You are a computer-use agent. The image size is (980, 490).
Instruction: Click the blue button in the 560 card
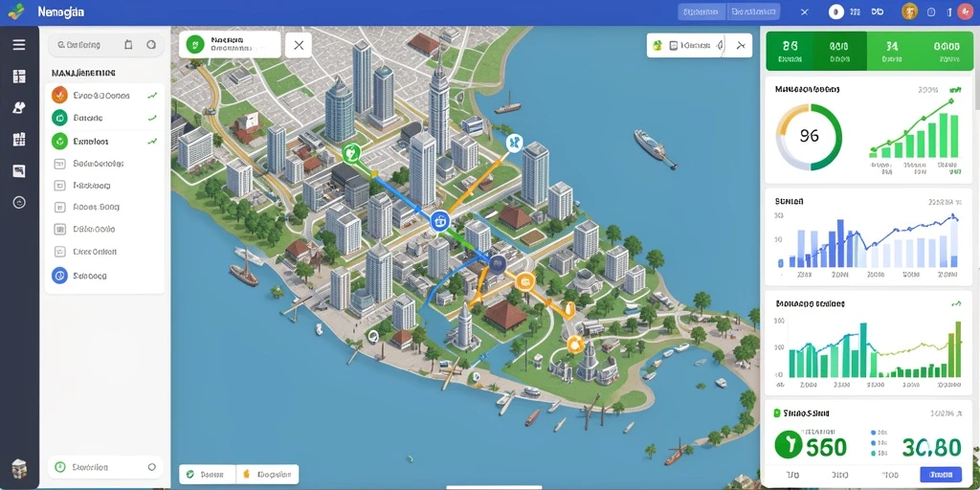941,474
